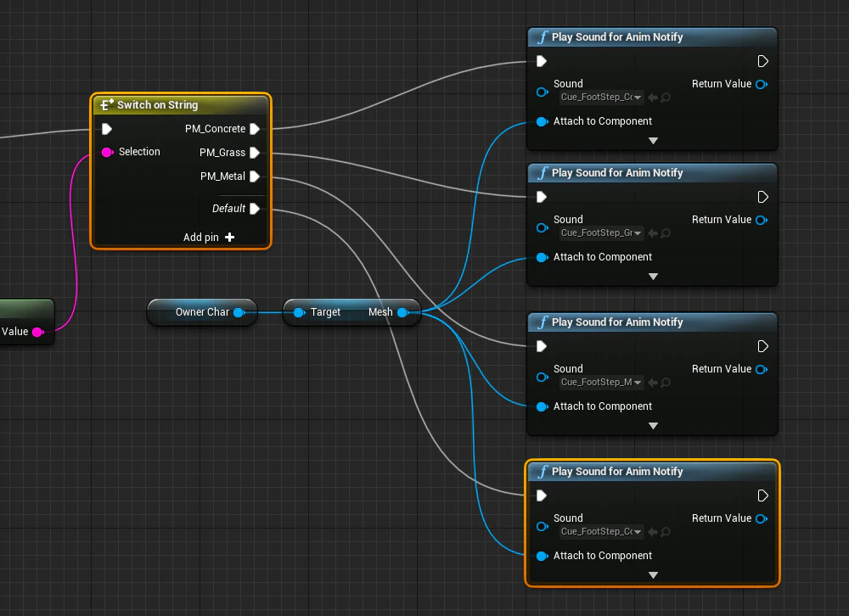Click Return Value pin on the topmost Play Sound node
The width and height of the screenshot is (849, 616).
tap(762, 84)
